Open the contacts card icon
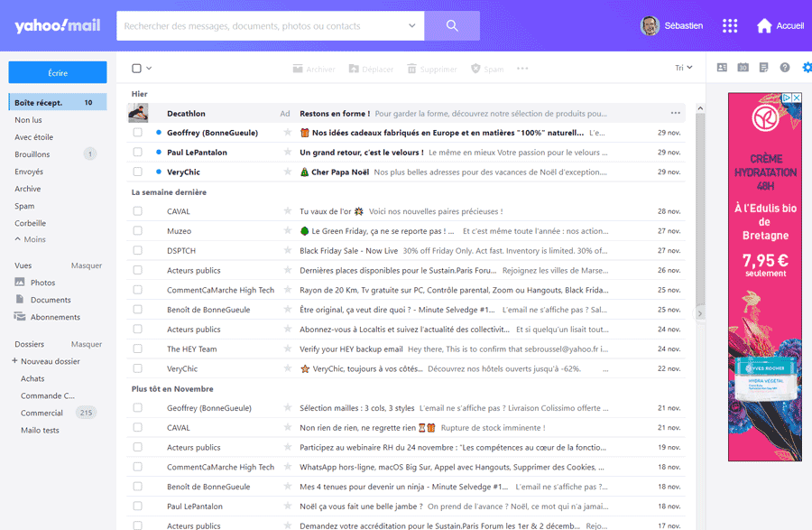 [722, 68]
